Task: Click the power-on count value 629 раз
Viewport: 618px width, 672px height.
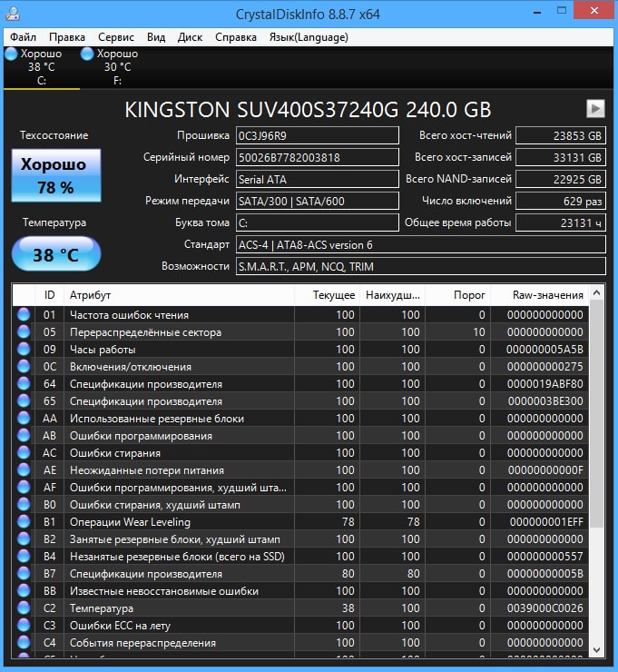Action: click(561, 201)
